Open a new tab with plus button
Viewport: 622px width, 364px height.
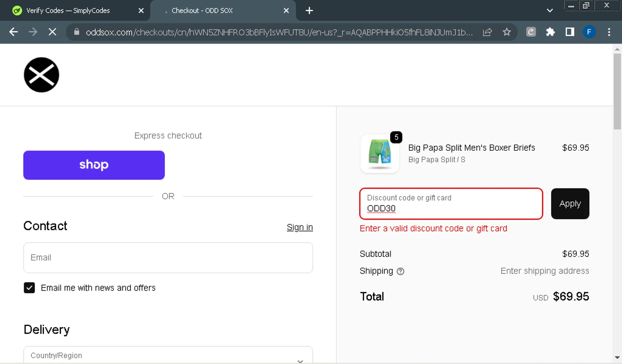coord(309,11)
